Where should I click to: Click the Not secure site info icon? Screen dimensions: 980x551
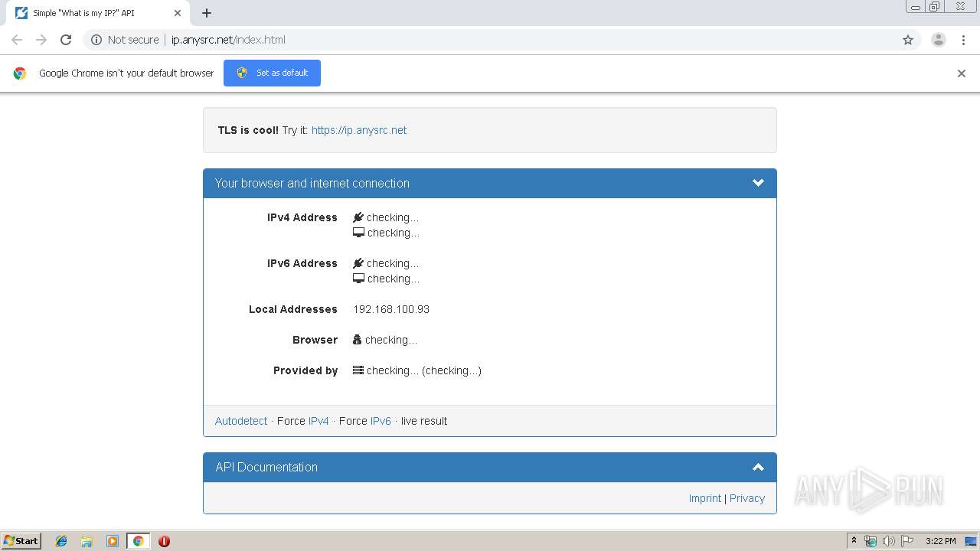tap(96, 40)
